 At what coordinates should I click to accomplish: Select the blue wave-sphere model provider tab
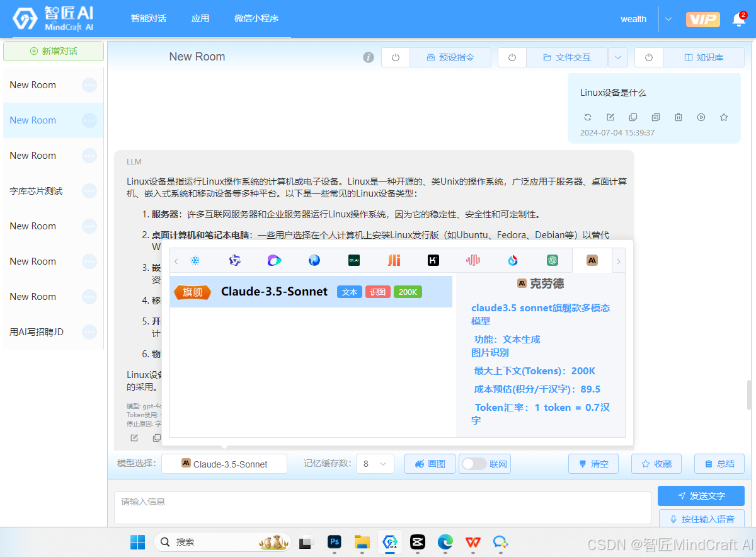(314, 260)
